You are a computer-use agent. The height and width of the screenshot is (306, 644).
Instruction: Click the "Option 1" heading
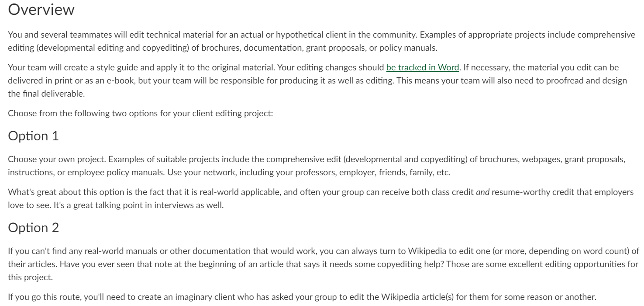pyautogui.click(x=33, y=136)
